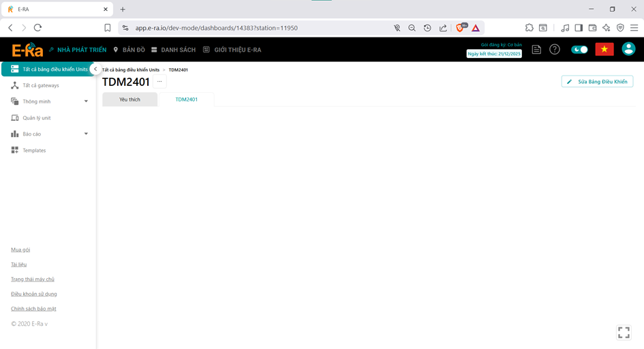Collapse the left sidebar with arrow button

[x=95, y=70]
